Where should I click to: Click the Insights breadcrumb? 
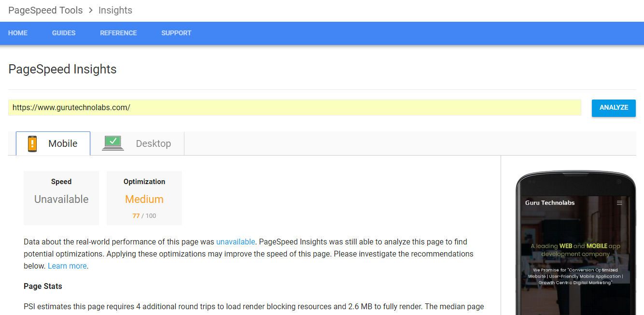click(x=115, y=10)
